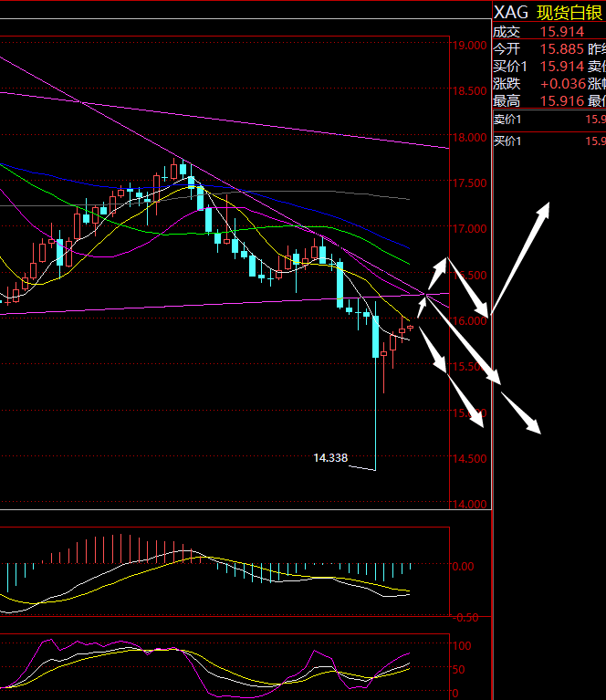The width and height of the screenshot is (606, 700).
Task: Click the MACD -0.50 axis label
Action: point(465,618)
